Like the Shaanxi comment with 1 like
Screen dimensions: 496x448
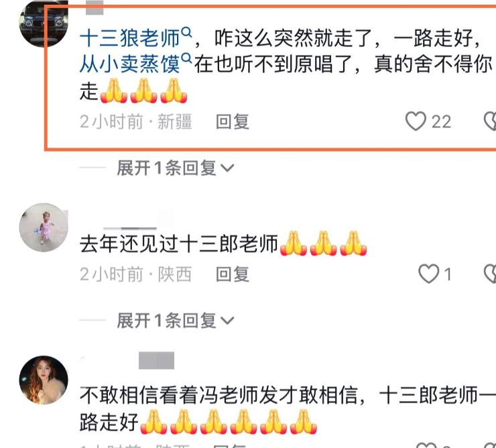click(x=428, y=274)
